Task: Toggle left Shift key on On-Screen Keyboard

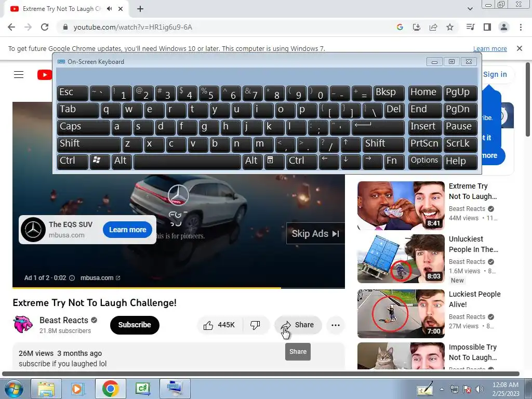Action: point(89,144)
